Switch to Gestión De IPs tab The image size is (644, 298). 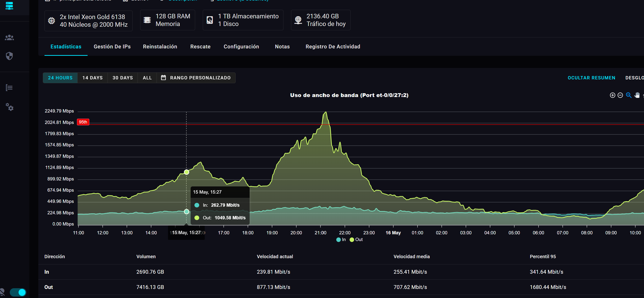[112, 46]
